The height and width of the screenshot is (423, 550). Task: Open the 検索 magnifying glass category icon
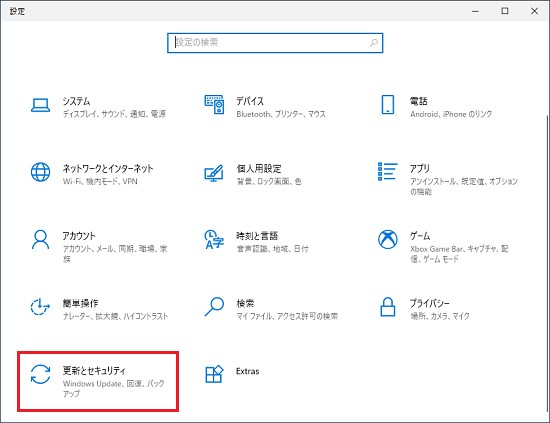(x=214, y=307)
